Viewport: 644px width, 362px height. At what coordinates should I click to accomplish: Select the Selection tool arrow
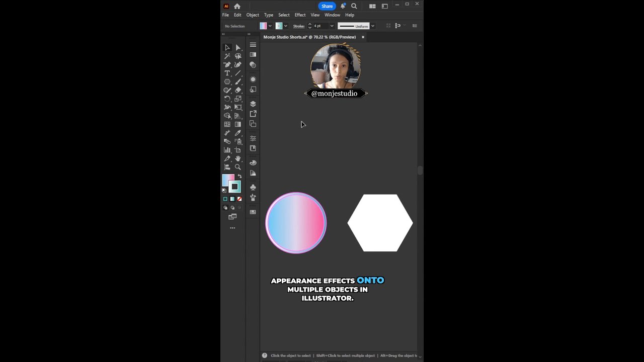227,48
